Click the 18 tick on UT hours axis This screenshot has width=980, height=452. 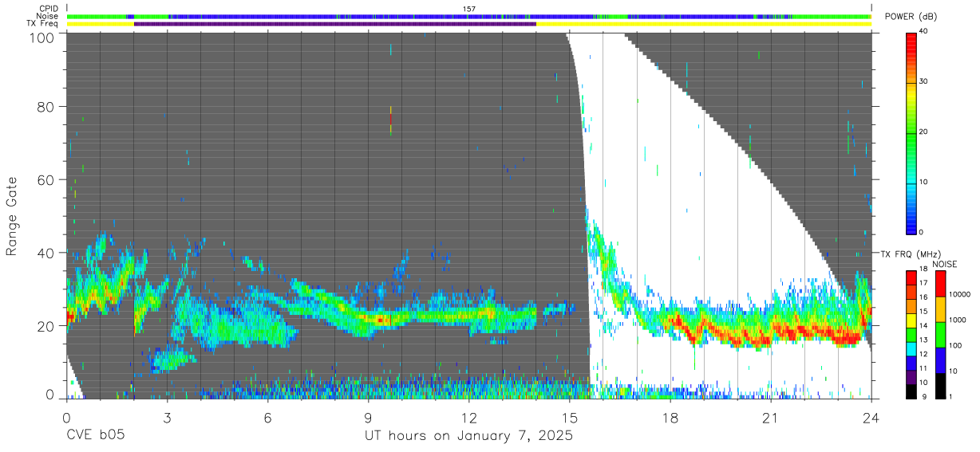coord(670,417)
